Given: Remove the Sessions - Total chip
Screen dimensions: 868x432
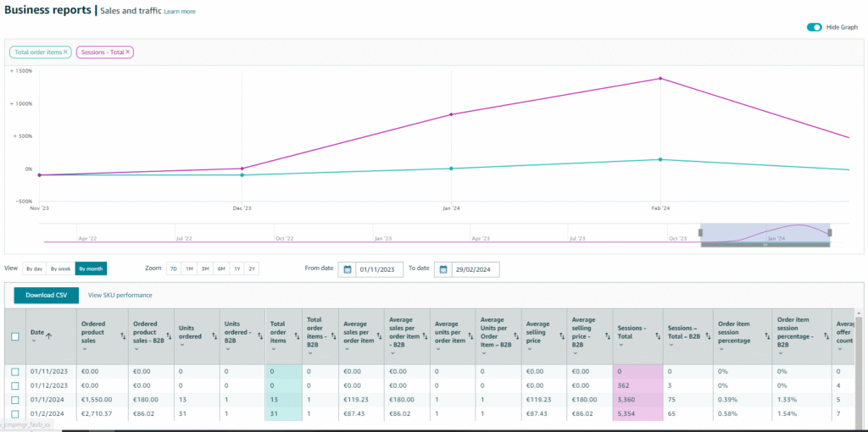Looking at the screenshot, I should coord(128,53).
